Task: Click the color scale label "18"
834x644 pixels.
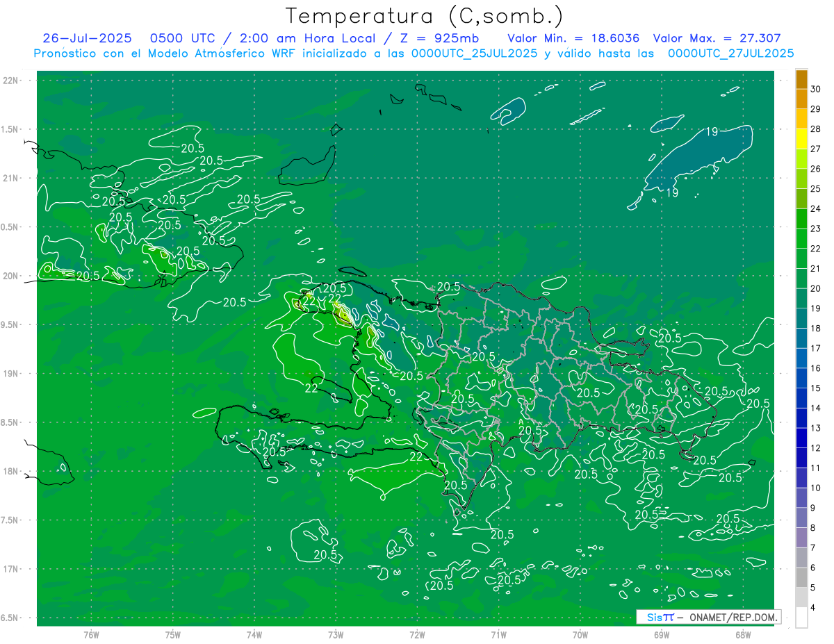Action: (x=816, y=329)
